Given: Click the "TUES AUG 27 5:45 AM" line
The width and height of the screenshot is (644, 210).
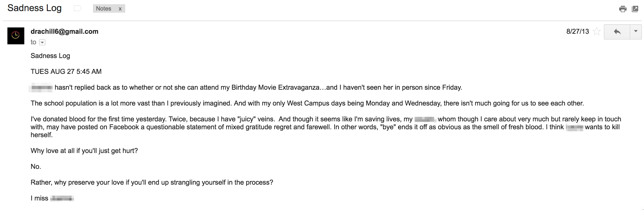Looking at the screenshot, I should click(66, 71).
